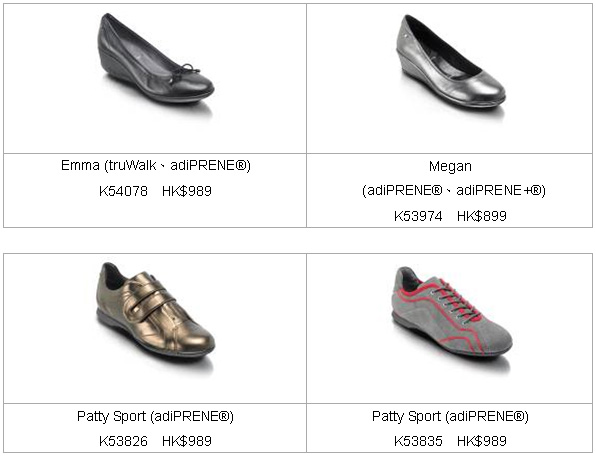Select the Emma (truWalk, adiPRENE) product name
The image size is (596, 456).
coord(156,166)
